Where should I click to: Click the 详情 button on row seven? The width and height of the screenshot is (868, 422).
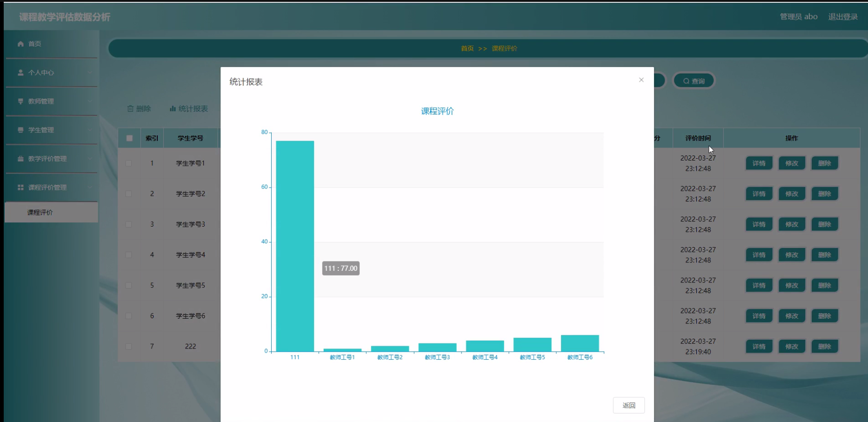click(759, 346)
